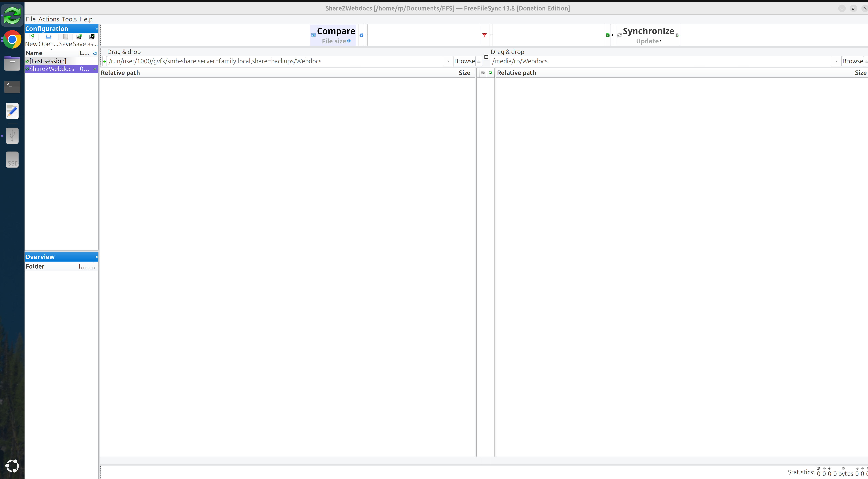Close the Overview panel
This screenshot has height=479, width=868.
pos(96,257)
